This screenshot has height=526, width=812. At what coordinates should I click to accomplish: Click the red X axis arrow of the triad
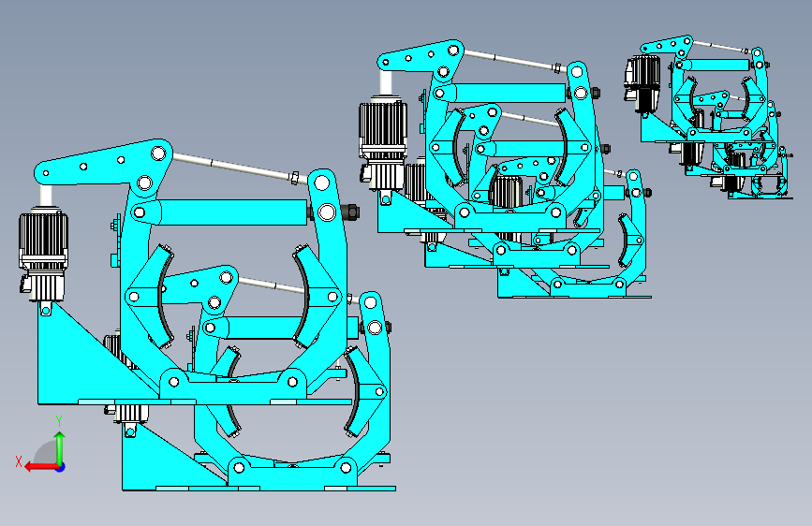click(x=40, y=467)
